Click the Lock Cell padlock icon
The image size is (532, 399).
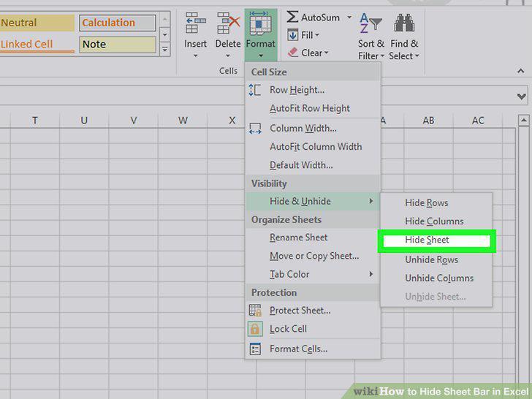[x=255, y=329]
